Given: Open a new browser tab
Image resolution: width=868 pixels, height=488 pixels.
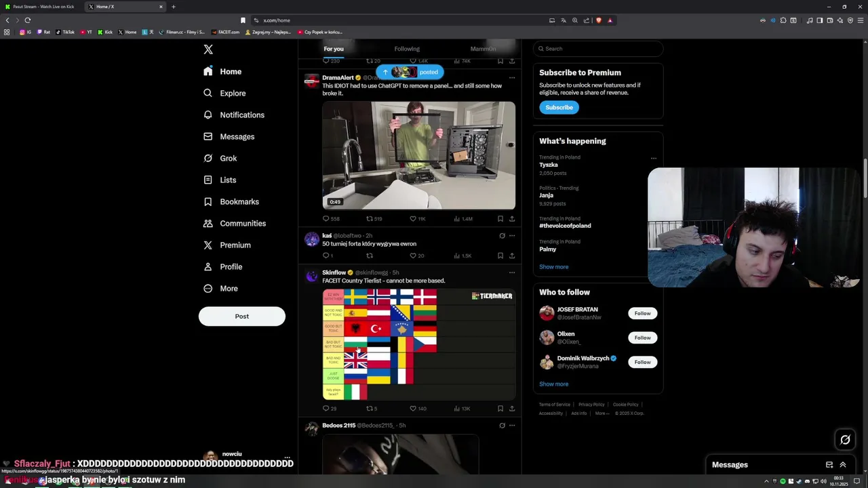Looking at the screenshot, I should pos(173,7).
